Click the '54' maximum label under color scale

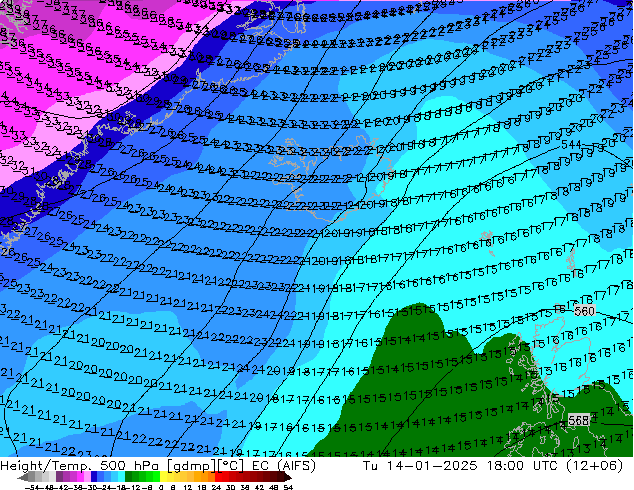click(288, 488)
